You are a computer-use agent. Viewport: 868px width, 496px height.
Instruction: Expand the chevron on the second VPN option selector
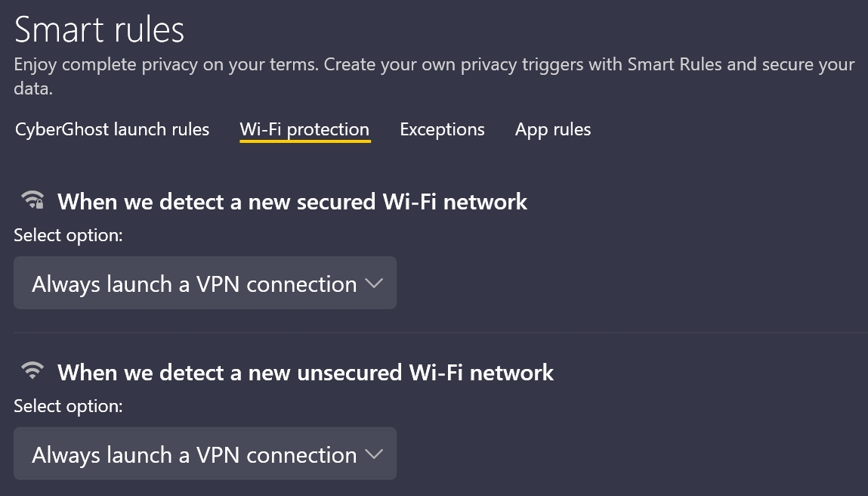[x=374, y=454]
